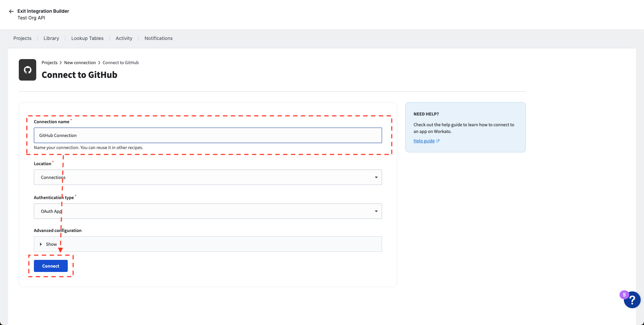Open the Location dropdown
The height and width of the screenshot is (325, 644).
point(208,177)
